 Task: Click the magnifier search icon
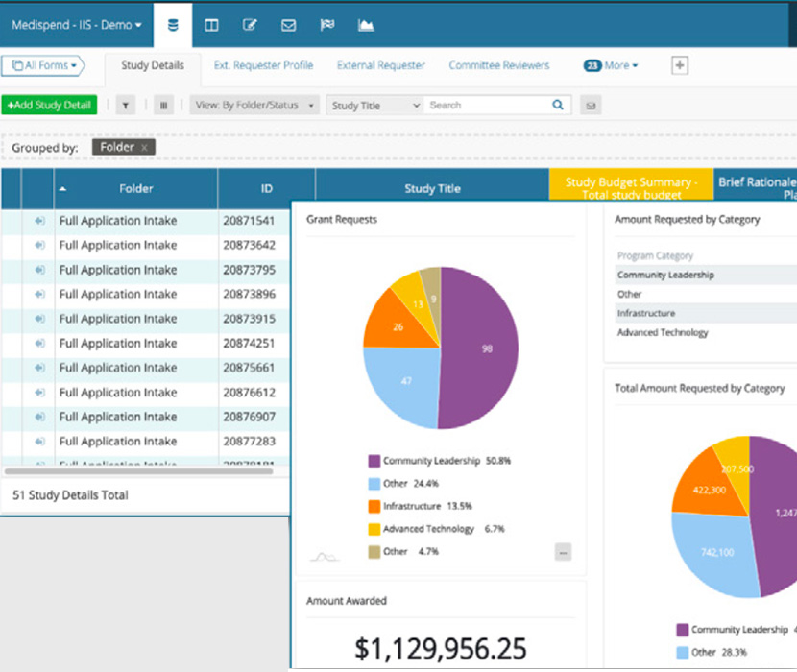[x=558, y=106]
